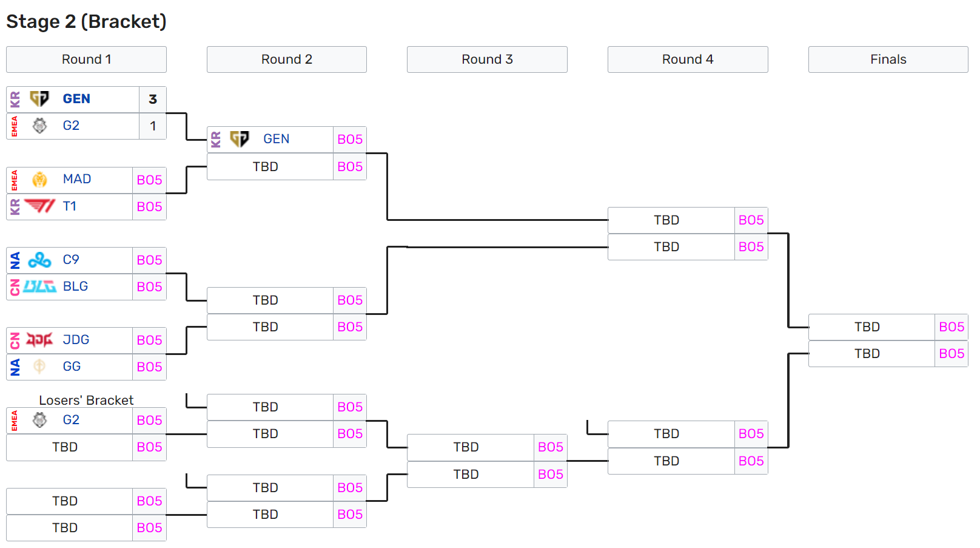Click the top TBD slot in Finals
This screenshot has height=548, width=980.
(x=867, y=327)
